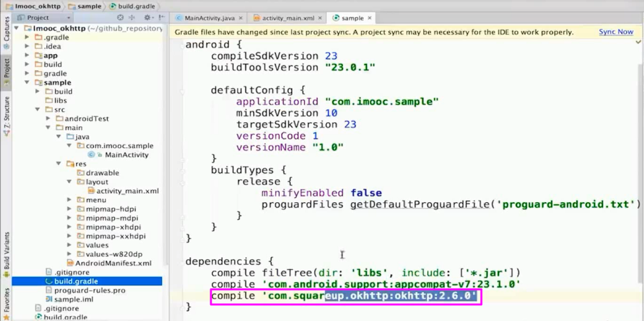Expand the menu resource folder
644x321 pixels.
coord(69,200)
